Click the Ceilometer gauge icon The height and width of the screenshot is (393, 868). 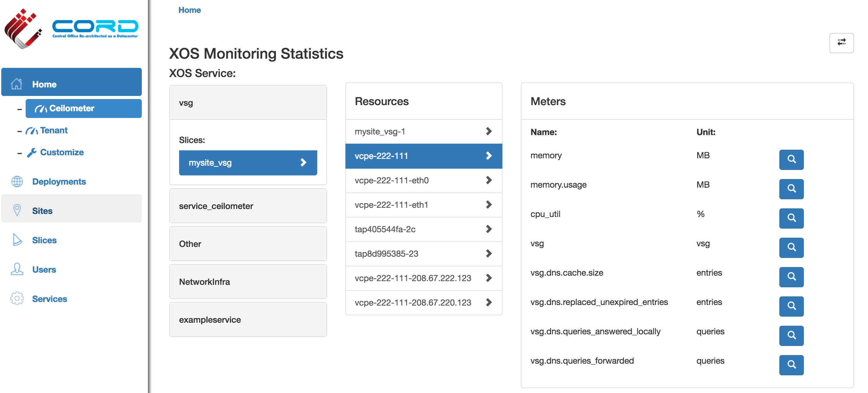coord(41,108)
